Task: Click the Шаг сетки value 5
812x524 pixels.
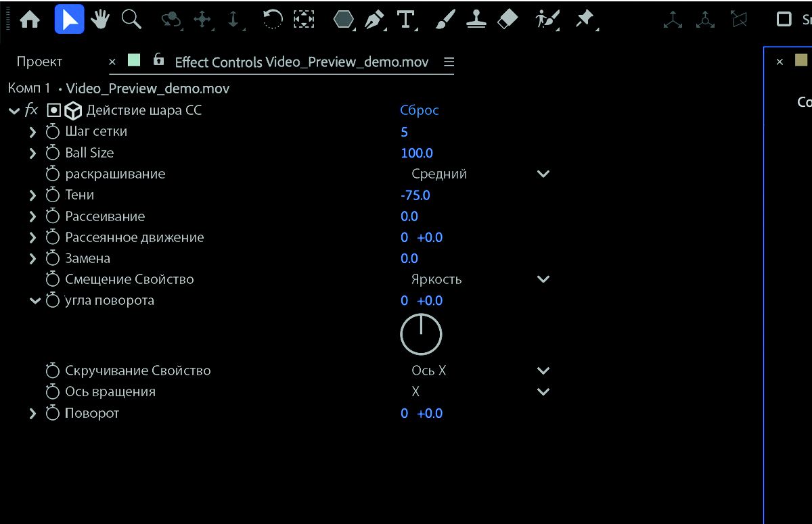Action: (404, 132)
